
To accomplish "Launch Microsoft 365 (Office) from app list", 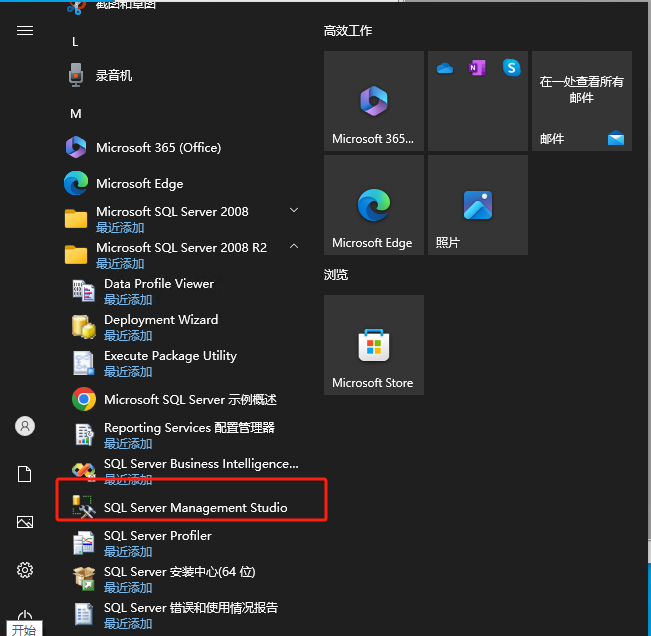I will coord(158,147).
